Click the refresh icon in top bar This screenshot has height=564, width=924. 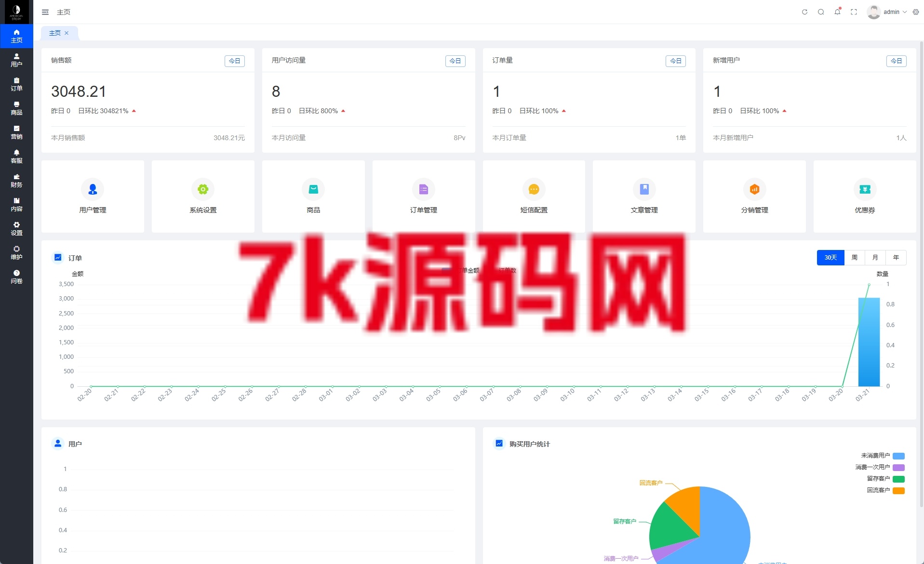pyautogui.click(x=804, y=12)
